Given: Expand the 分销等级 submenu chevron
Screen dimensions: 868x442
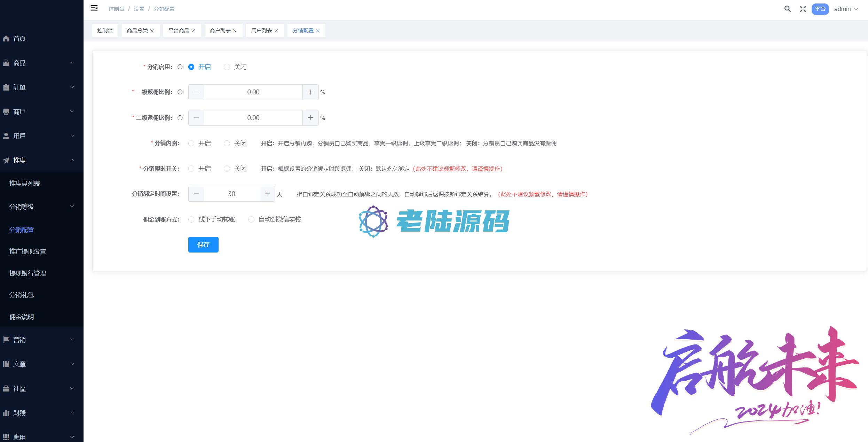Looking at the screenshot, I should pos(72,206).
